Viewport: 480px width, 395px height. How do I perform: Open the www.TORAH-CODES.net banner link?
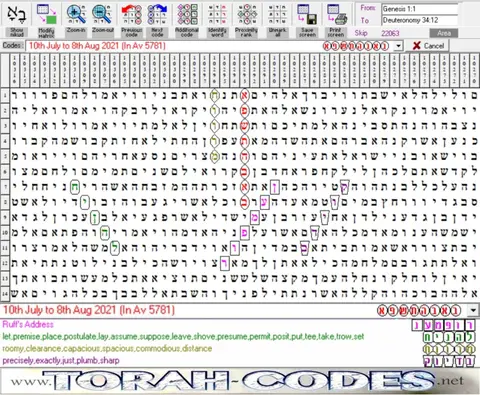click(x=239, y=381)
